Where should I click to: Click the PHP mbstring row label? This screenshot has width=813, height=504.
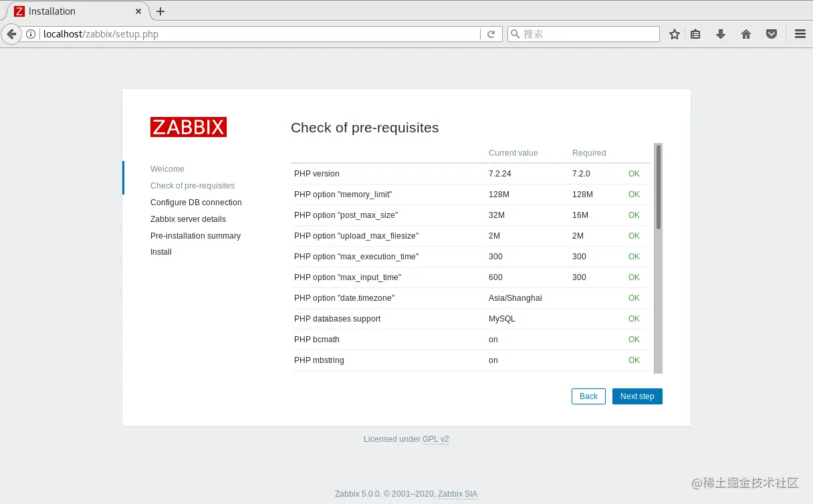point(319,360)
